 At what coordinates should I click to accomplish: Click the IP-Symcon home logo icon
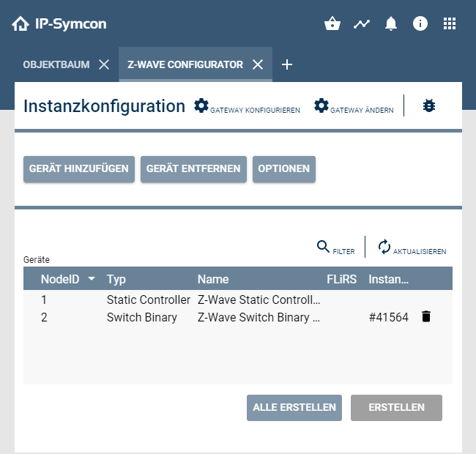pos(20,24)
